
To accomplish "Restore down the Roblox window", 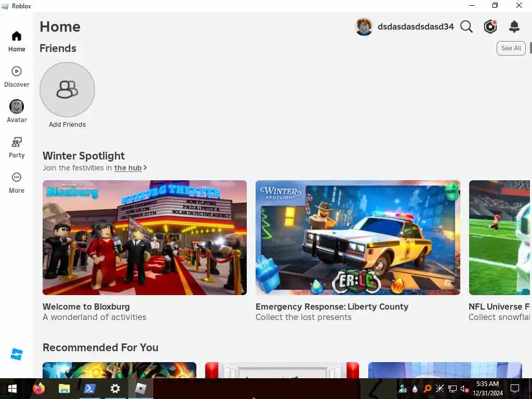I will tap(495, 5).
